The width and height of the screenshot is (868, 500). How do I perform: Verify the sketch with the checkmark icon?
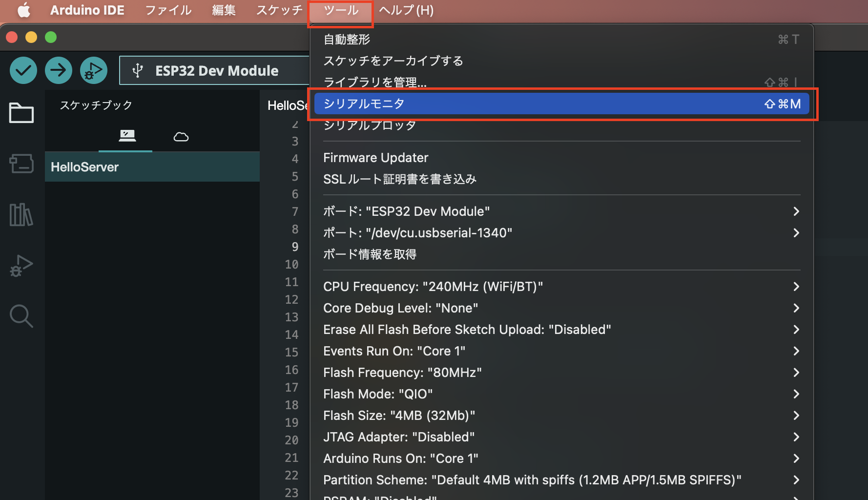(x=23, y=70)
